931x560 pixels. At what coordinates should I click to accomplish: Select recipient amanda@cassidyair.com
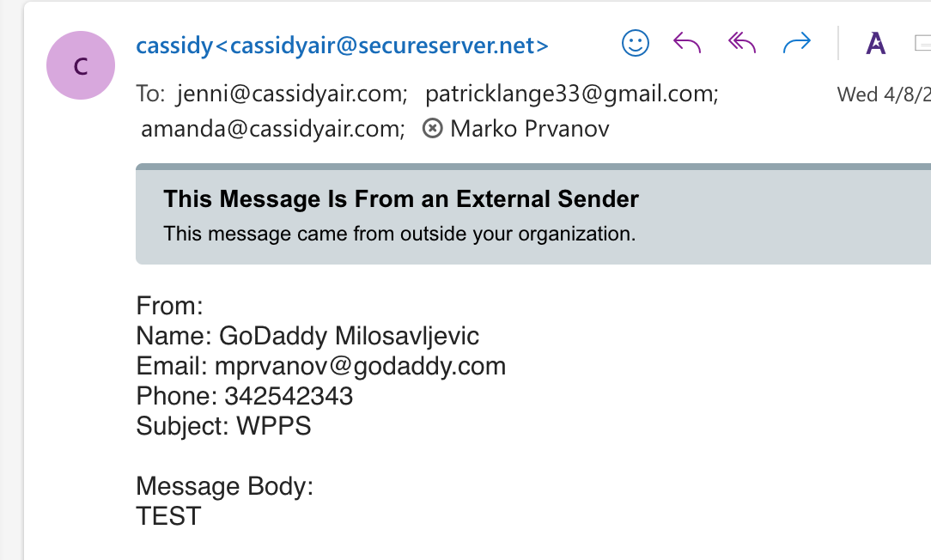pos(272,129)
